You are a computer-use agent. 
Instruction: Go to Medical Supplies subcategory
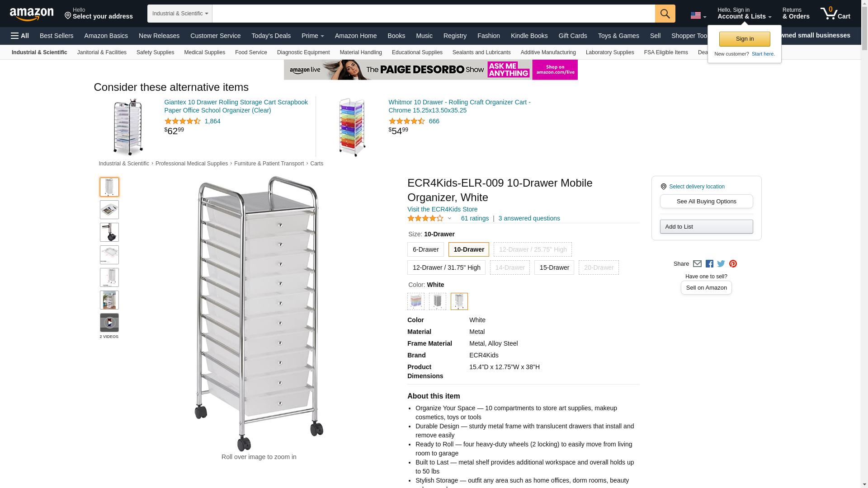[x=204, y=52]
